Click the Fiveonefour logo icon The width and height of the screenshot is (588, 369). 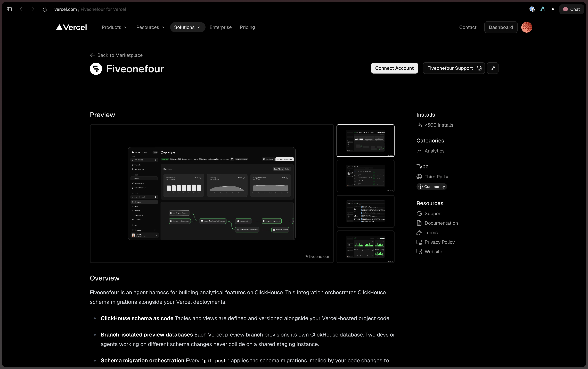pyautogui.click(x=96, y=69)
